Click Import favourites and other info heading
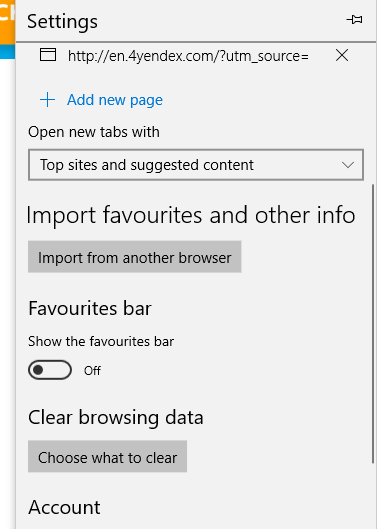This screenshot has height=529, width=377. tap(191, 215)
